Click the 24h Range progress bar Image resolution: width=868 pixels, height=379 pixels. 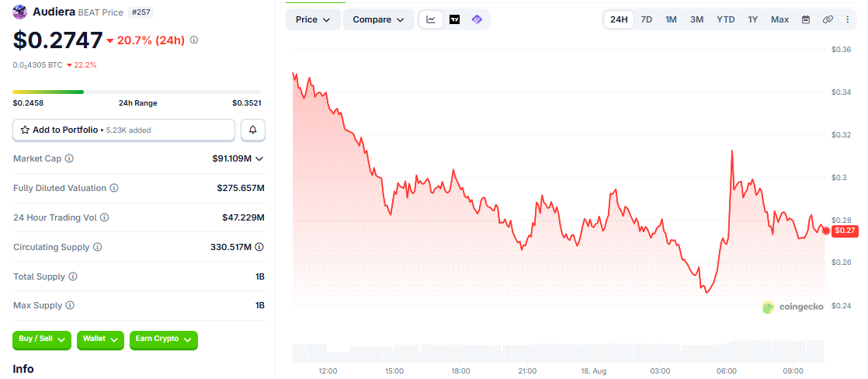point(137,92)
